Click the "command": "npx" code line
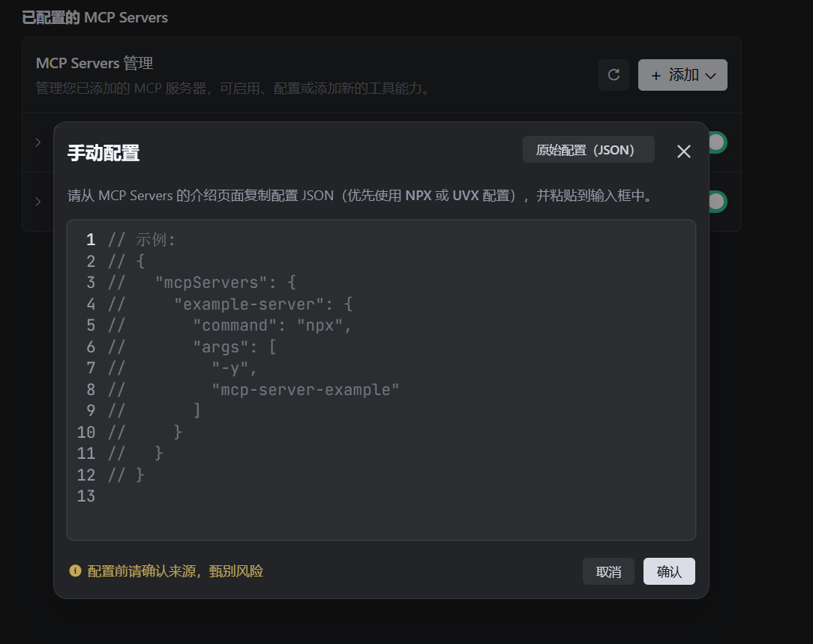Screen dimensions: 813x644 (x=272, y=325)
